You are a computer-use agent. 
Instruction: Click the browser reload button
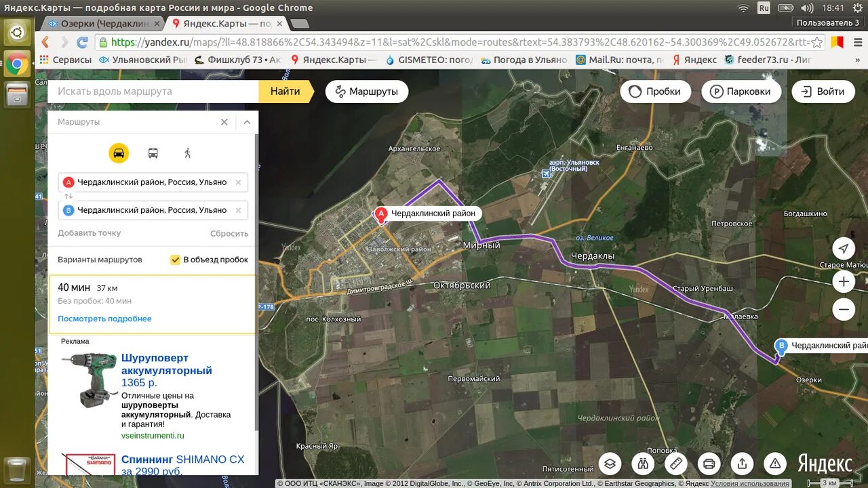point(82,42)
